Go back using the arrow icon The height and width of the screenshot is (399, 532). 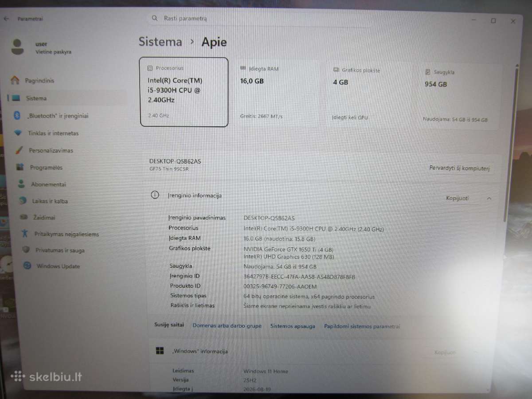[6, 19]
